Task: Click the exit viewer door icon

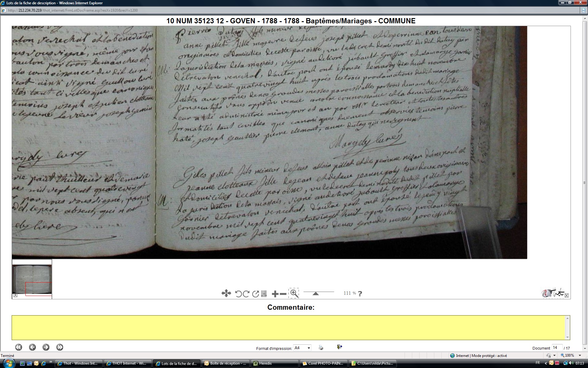Action: (339, 347)
